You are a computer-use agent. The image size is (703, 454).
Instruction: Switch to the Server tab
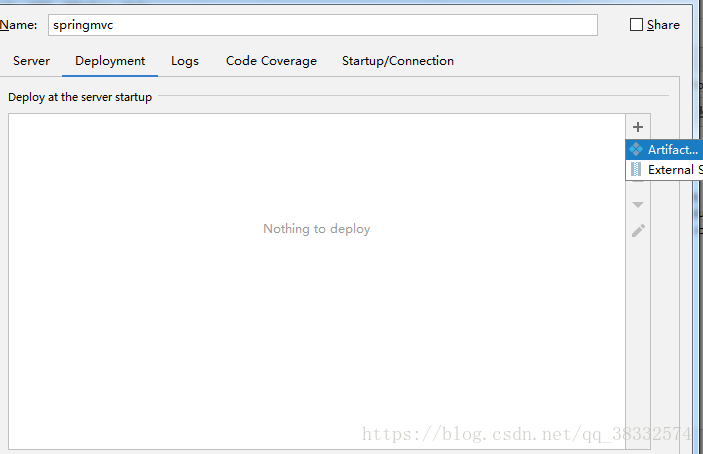click(31, 61)
